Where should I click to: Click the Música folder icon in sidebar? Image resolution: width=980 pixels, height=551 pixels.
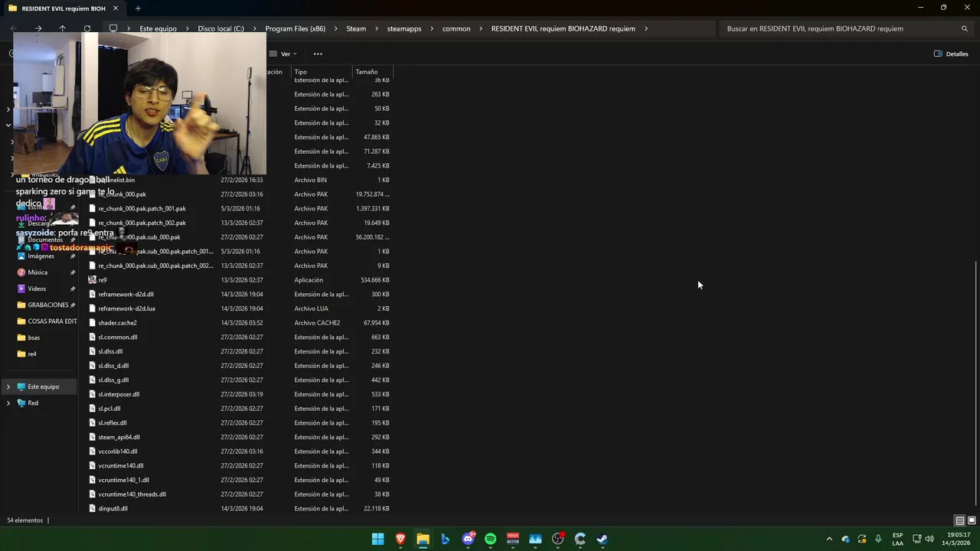click(21, 272)
